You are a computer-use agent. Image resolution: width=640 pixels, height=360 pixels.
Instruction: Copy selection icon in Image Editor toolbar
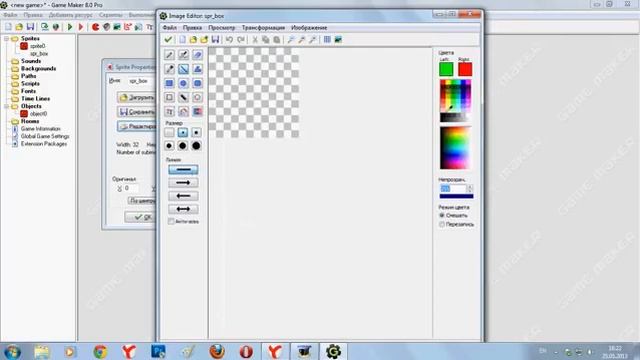tap(266, 39)
